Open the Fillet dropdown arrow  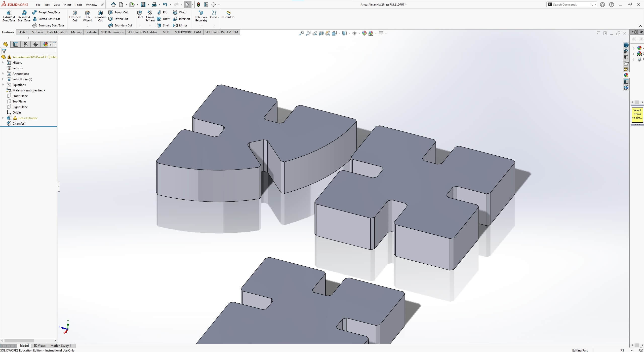(140, 26)
